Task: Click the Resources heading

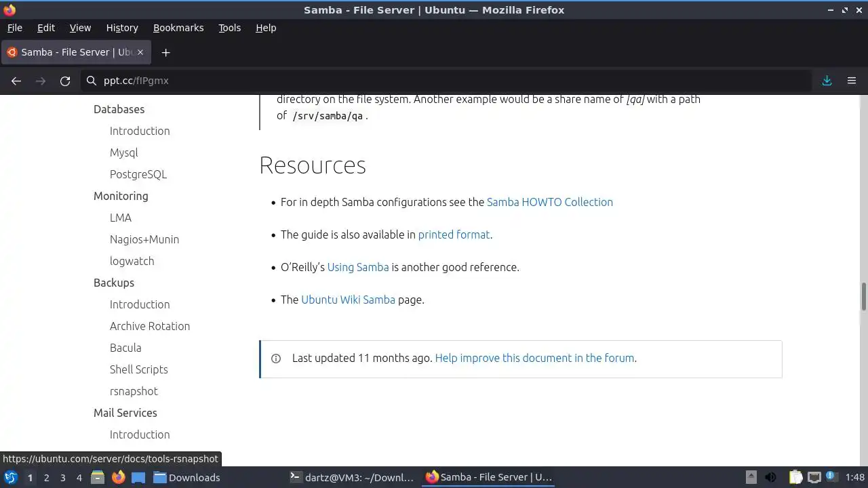Action: tap(313, 165)
